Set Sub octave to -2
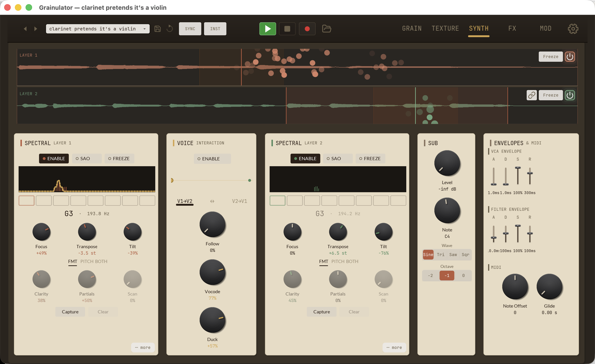Image resolution: width=595 pixels, height=364 pixels. coord(430,276)
